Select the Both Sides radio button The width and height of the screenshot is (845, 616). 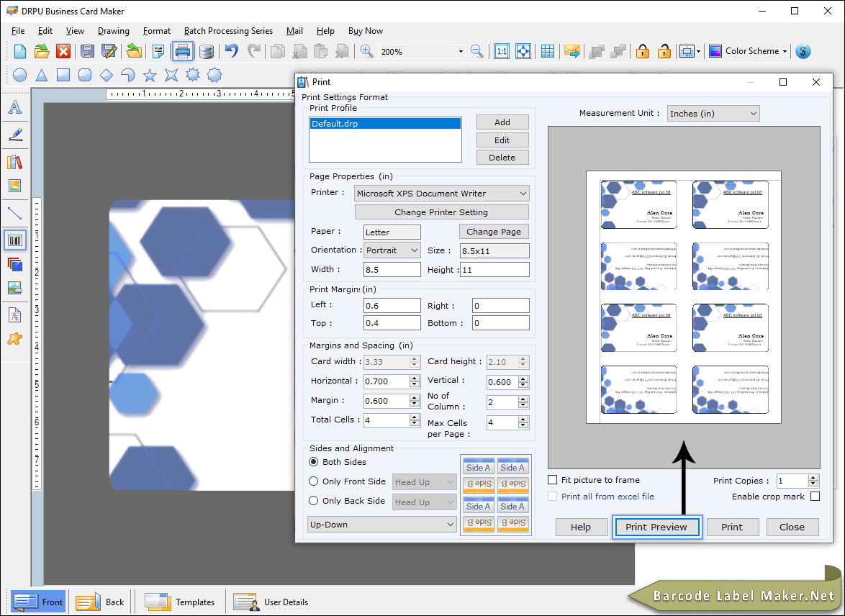314,462
